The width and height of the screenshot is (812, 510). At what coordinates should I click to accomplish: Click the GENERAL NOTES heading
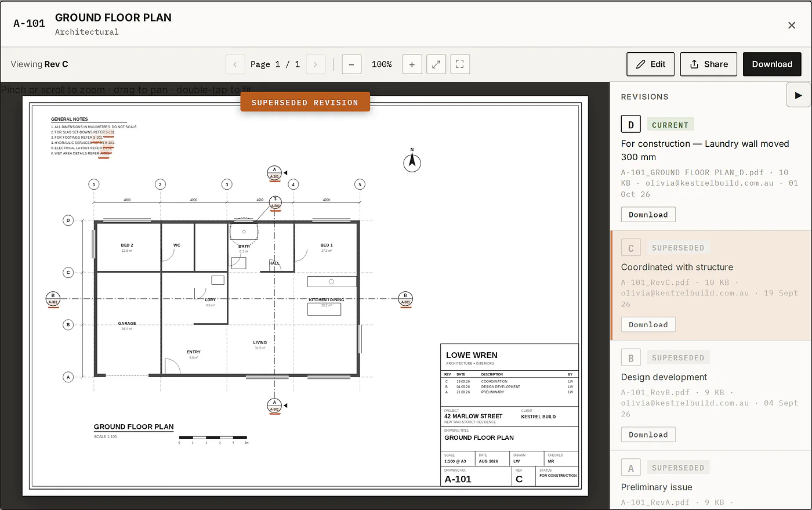[70, 119]
